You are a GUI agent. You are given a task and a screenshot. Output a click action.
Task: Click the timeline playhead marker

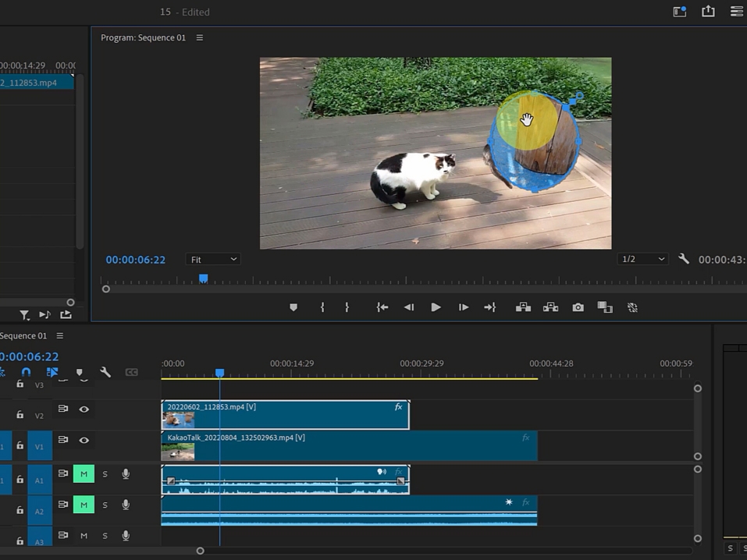(219, 372)
